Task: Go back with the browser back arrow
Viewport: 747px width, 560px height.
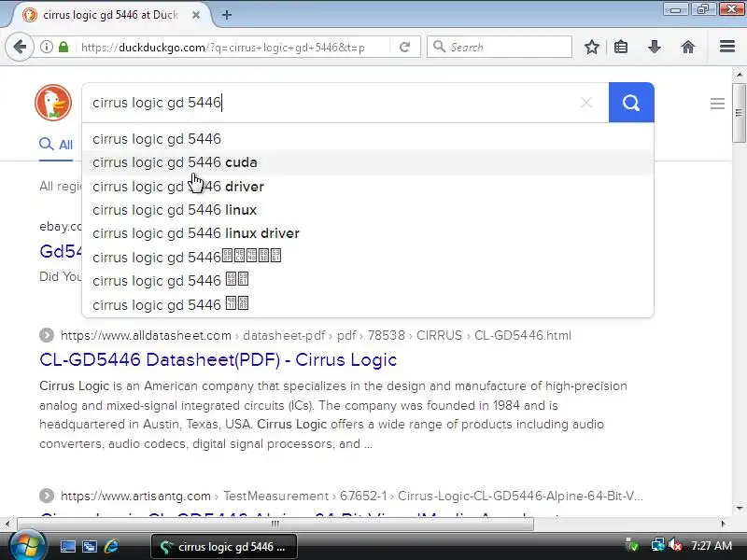Action: [x=20, y=47]
